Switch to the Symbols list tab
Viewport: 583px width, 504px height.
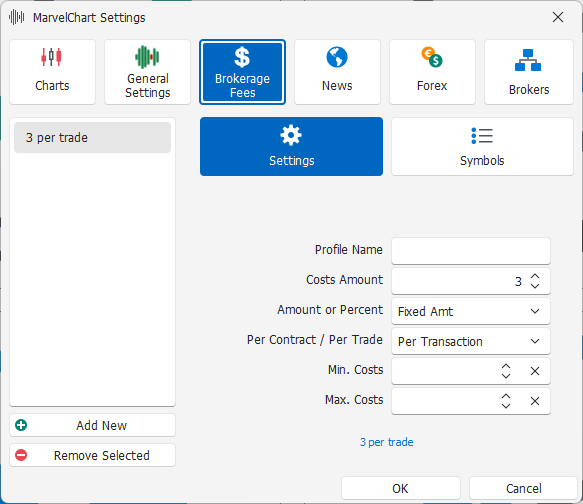(482, 146)
